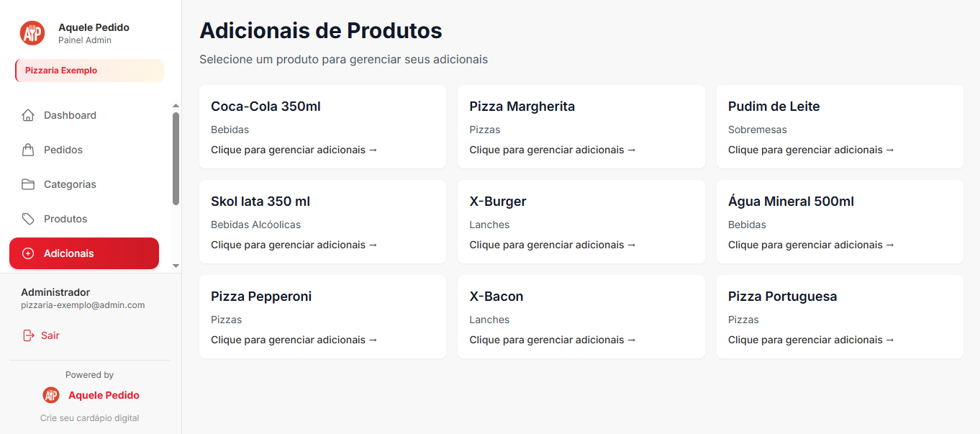Click the logout arrow icon beside Sair
The width and height of the screenshot is (980, 434).
(x=27, y=335)
